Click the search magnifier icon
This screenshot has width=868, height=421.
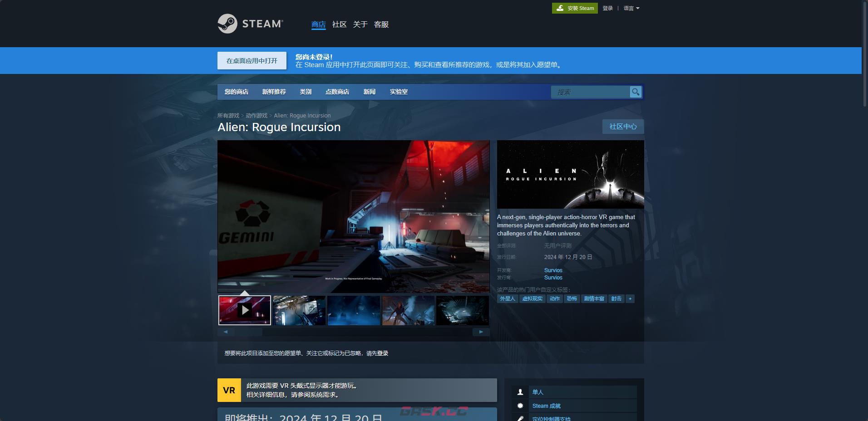(x=636, y=92)
